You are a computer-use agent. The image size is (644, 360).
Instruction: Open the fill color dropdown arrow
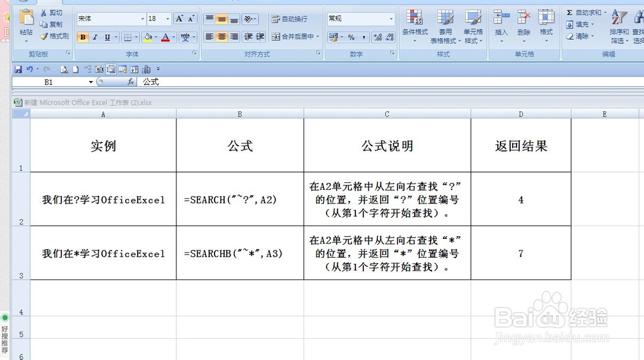(x=156, y=37)
